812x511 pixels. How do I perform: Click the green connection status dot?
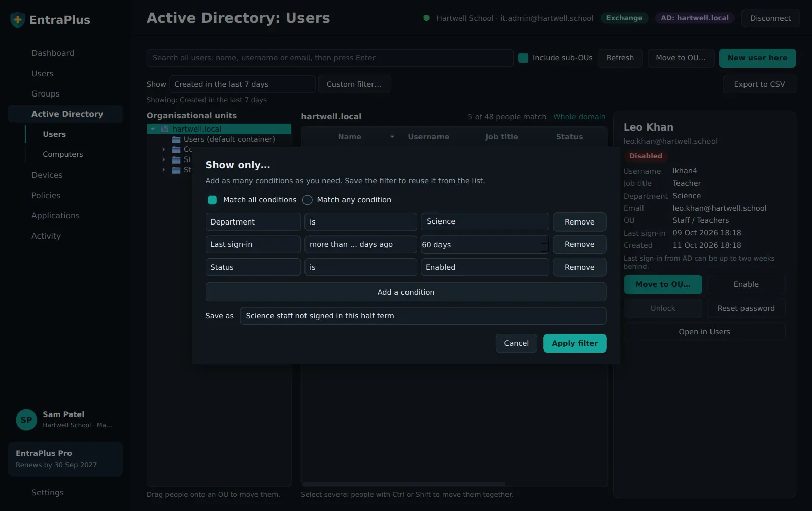pyautogui.click(x=426, y=18)
